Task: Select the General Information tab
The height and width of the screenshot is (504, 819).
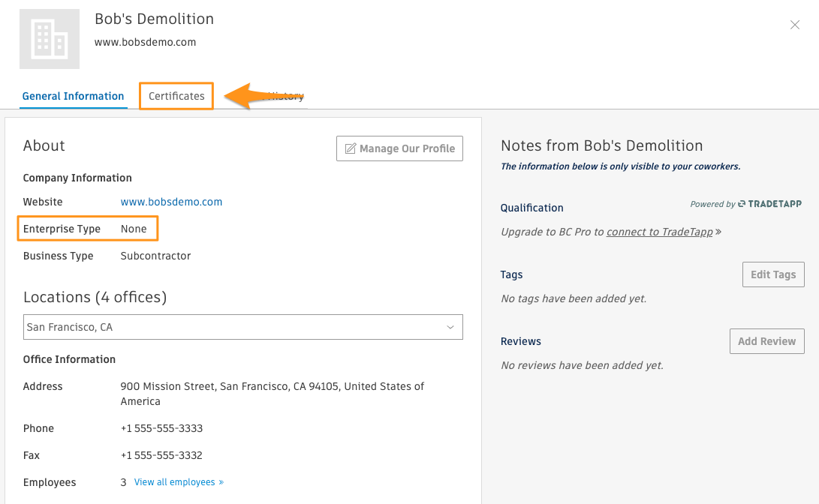Action: point(73,96)
